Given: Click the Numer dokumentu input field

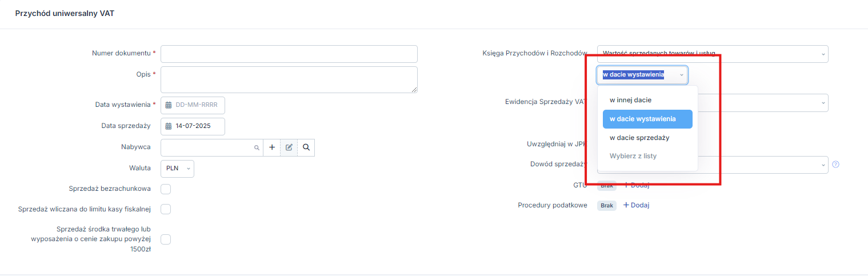Looking at the screenshot, I should pyautogui.click(x=289, y=54).
